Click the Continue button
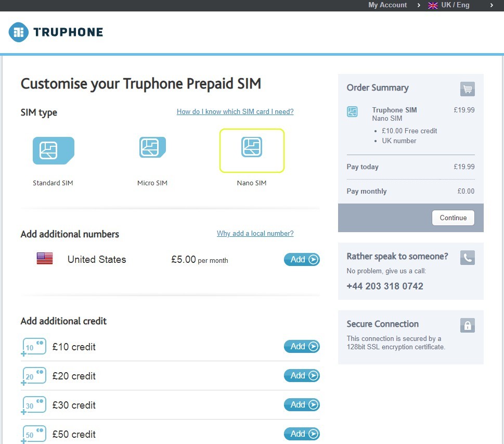This screenshot has height=444, width=504. [453, 218]
